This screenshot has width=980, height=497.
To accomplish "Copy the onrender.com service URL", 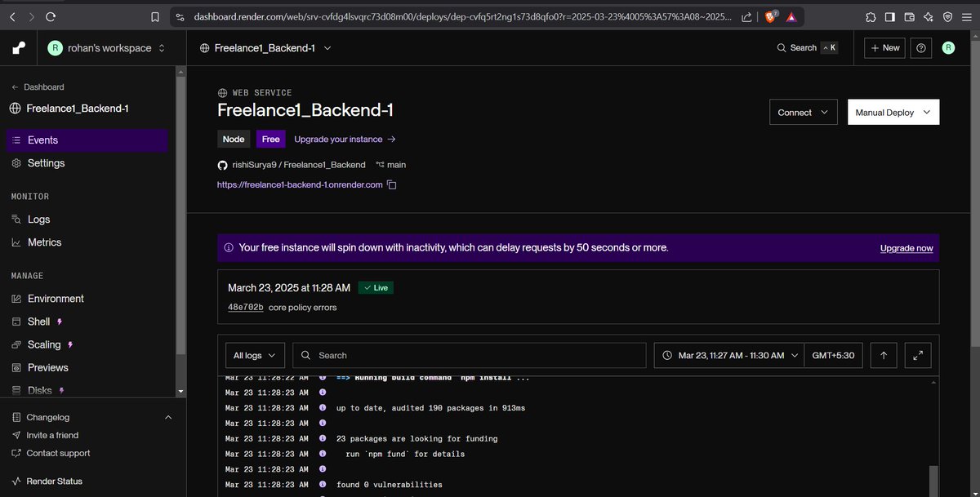I will pyautogui.click(x=392, y=185).
